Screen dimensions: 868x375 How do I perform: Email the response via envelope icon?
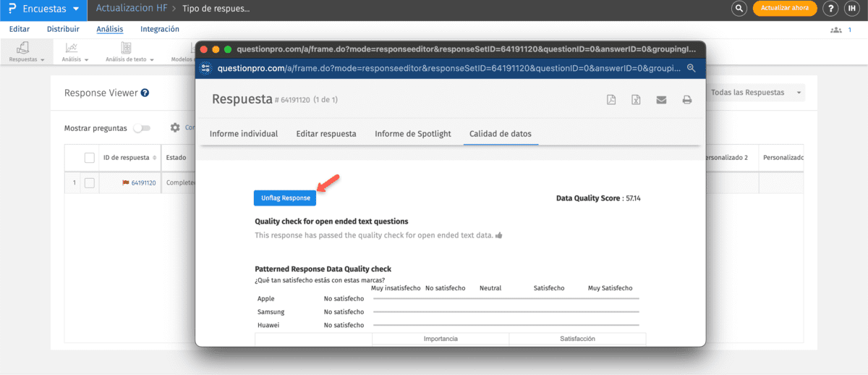point(661,100)
